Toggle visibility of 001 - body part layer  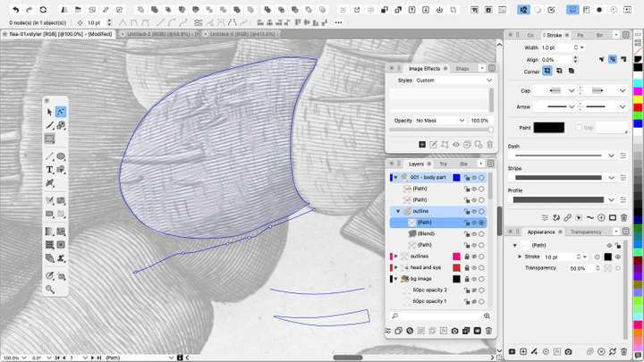474,178
